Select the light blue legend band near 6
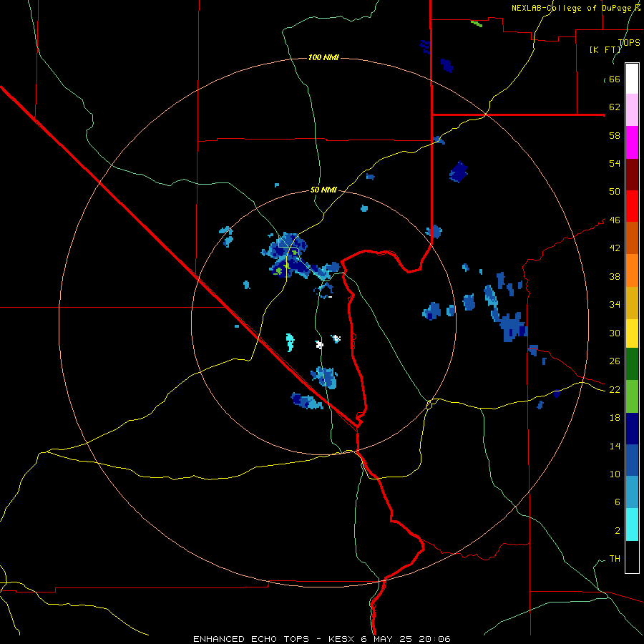Image resolution: width=644 pixels, height=644 pixels. coord(632,492)
